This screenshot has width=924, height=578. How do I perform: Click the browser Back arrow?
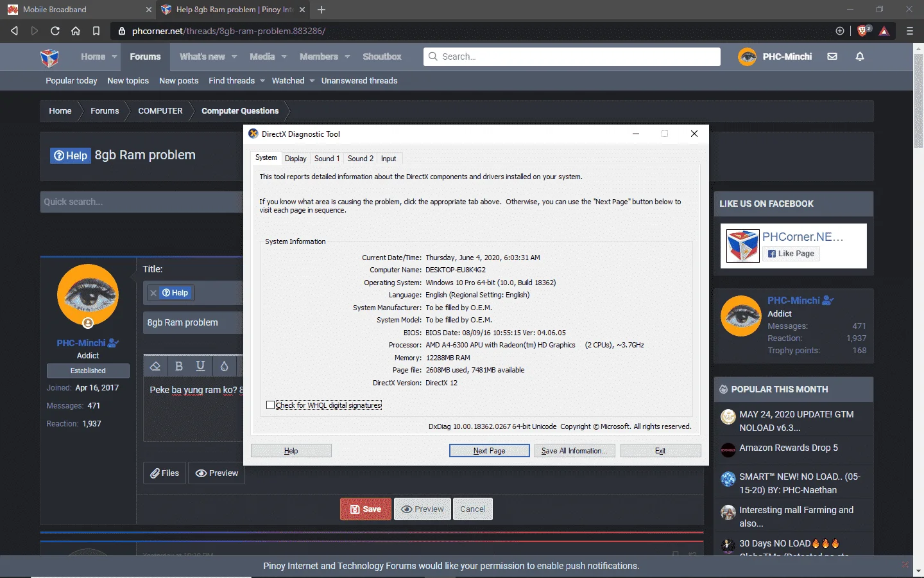(x=14, y=31)
